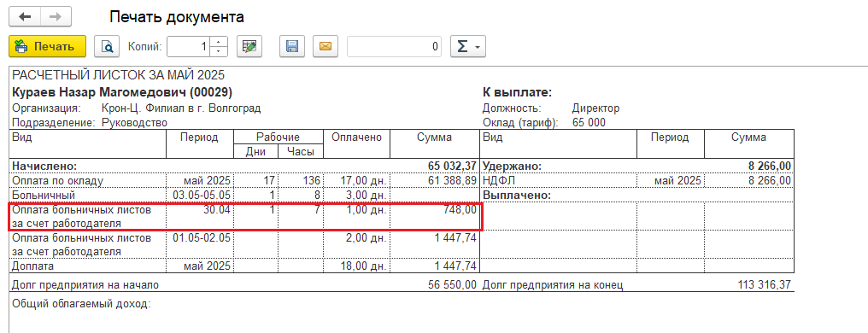Click the forward arrow navigation button
Viewport: 868px width, 333px height.
pyautogui.click(x=56, y=17)
